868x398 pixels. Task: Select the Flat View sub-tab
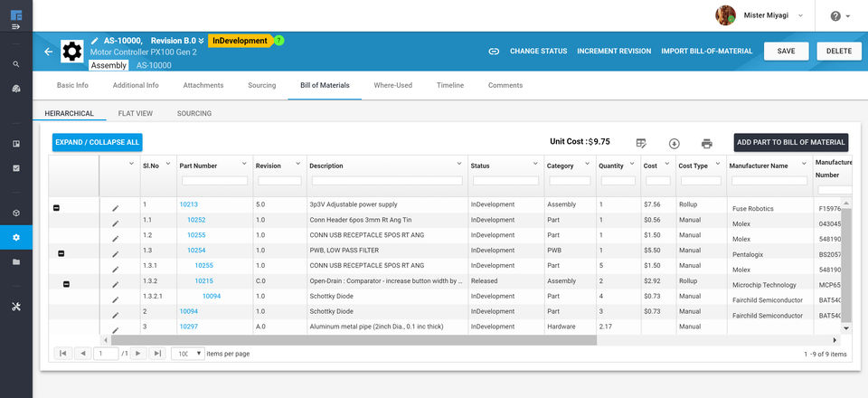tap(136, 114)
